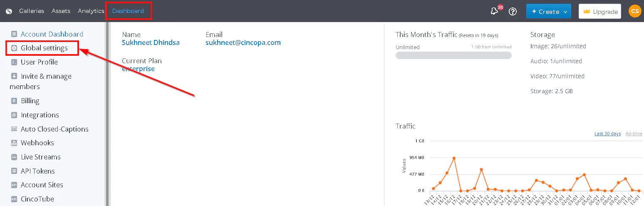
Task: Click the Account Dashboard sidebar icon
Action: pos(14,34)
